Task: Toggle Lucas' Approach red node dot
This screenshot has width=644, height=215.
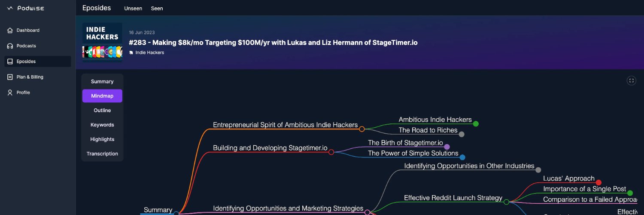Action: coord(598,182)
